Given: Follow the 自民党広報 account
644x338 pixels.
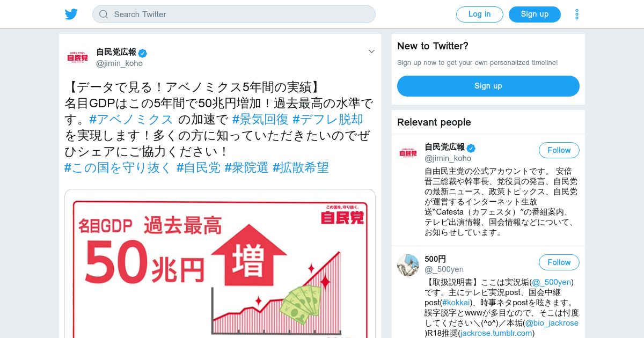Looking at the screenshot, I should pos(559,150).
